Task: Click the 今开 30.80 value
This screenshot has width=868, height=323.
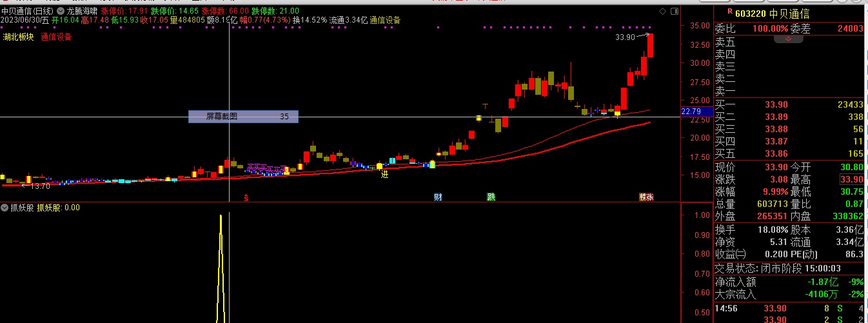Action: pos(851,167)
